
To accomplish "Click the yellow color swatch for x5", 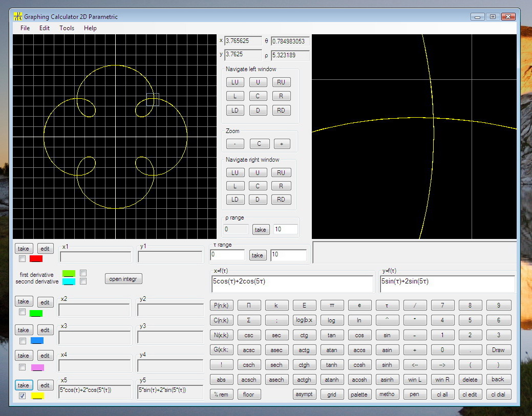I will click(x=37, y=396).
